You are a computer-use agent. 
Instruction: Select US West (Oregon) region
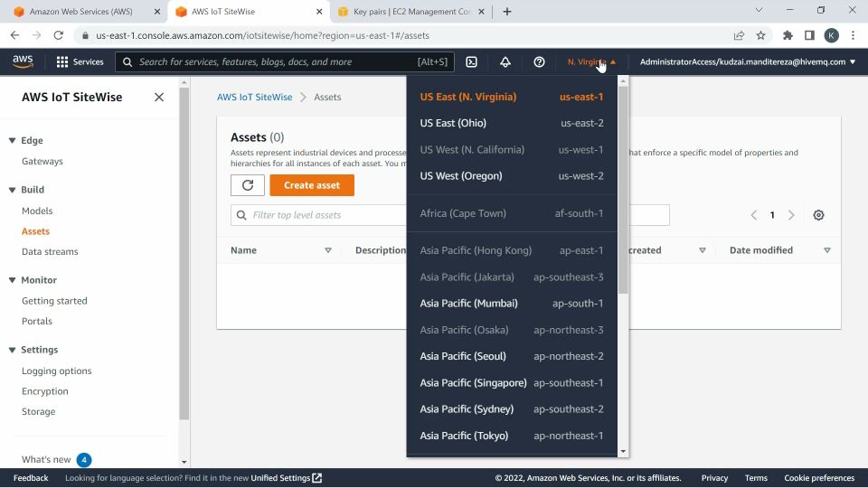512,176
